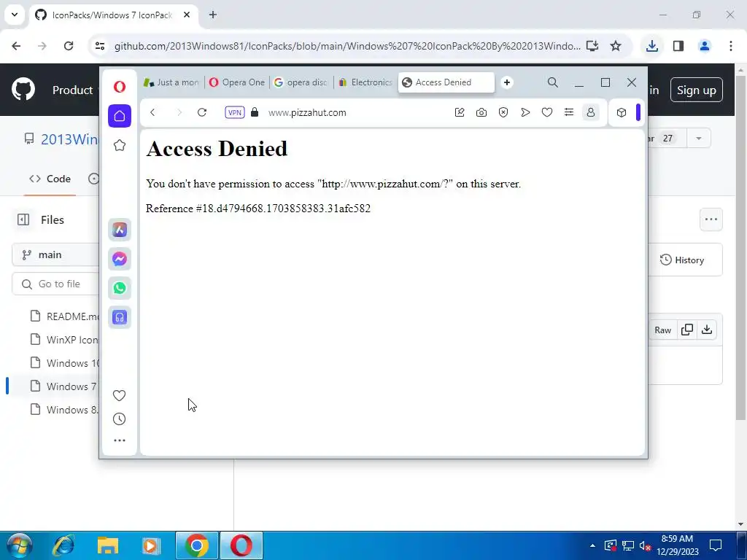Go back in the Chrome window
Image resolution: width=747 pixels, height=560 pixels.
point(16,46)
